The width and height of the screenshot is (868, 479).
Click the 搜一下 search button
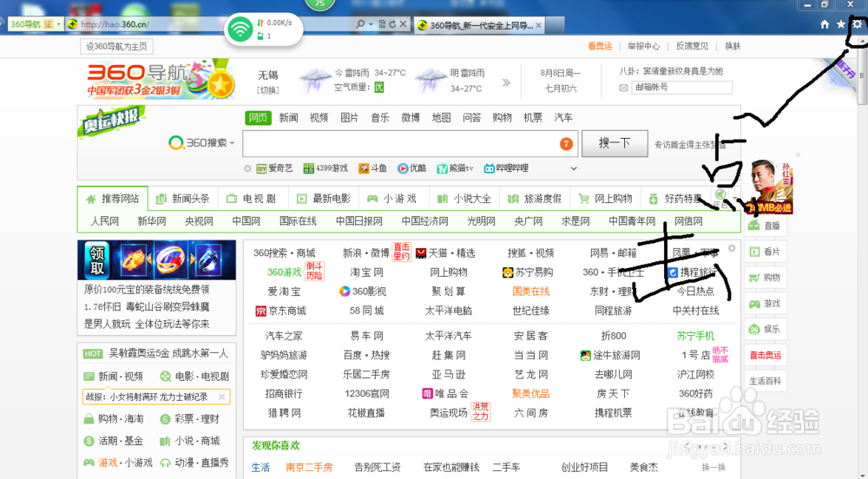(615, 143)
